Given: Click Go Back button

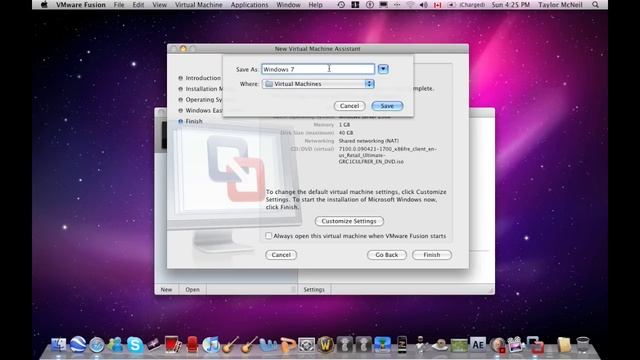Looking at the screenshot, I should pyautogui.click(x=387, y=255).
